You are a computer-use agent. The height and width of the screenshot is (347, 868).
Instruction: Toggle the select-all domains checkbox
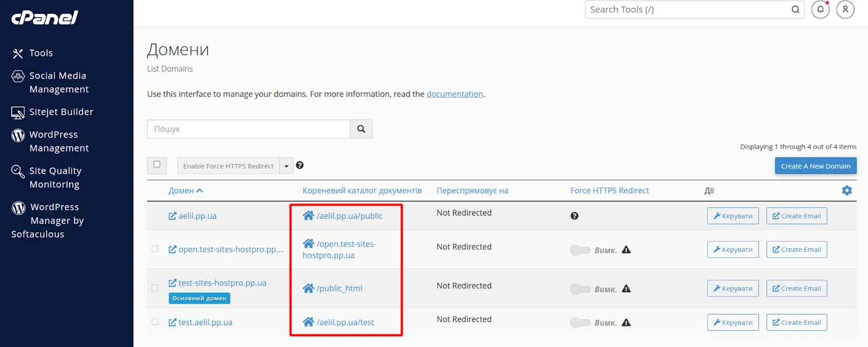click(x=157, y=165)
